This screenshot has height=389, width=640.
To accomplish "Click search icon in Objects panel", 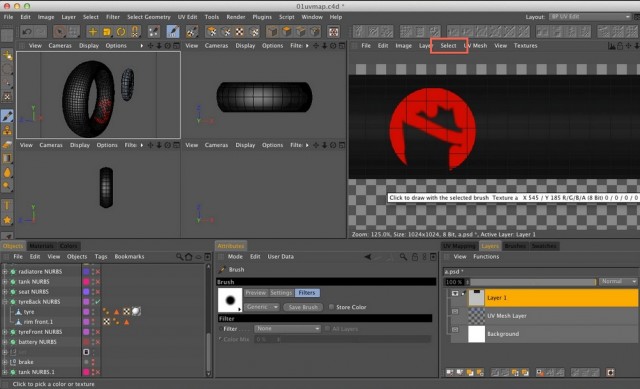I will (179, 257).
